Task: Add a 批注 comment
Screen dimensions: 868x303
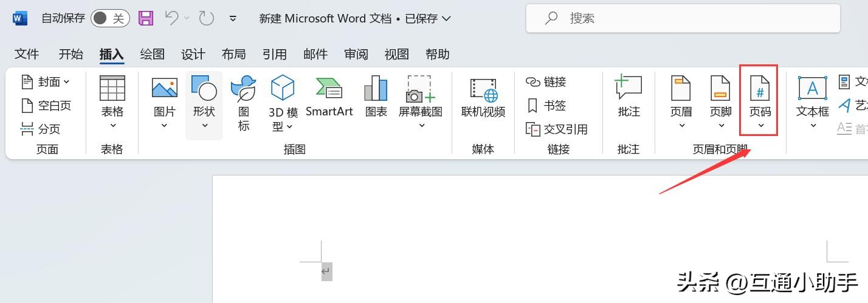Action: tap(629, 97)
